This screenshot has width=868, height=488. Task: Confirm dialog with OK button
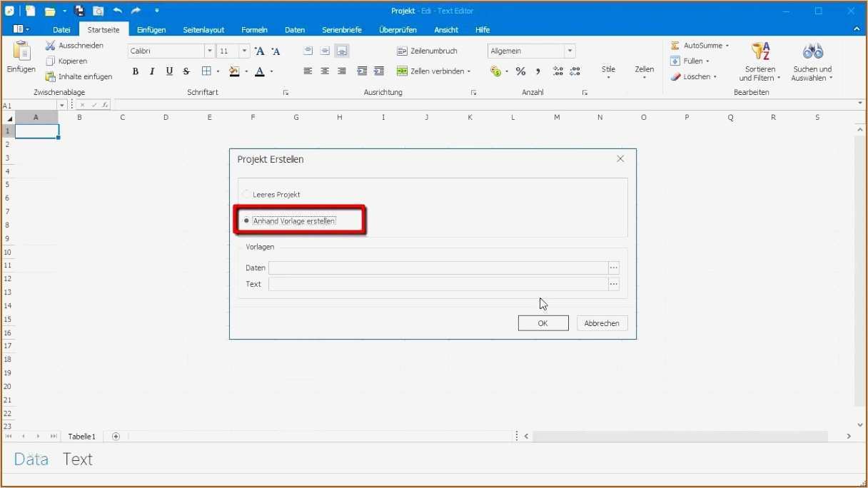point(543,323)
